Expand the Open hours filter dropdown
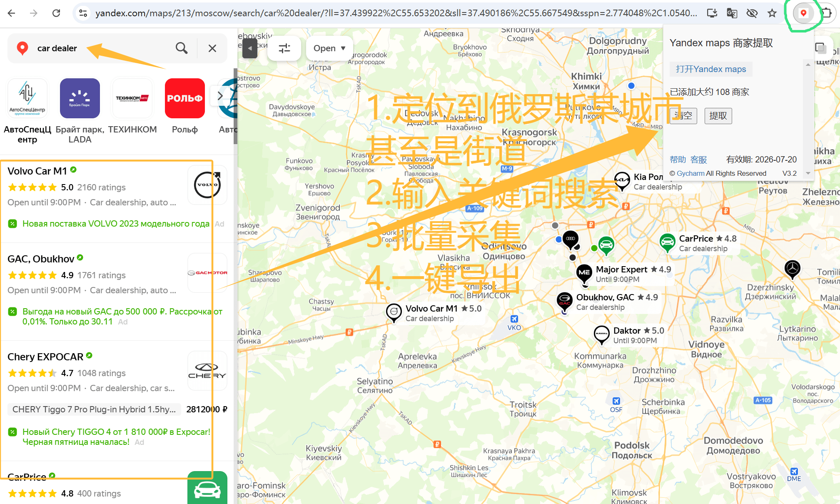This screenshot has height=504, width=840. click(329, 48)
